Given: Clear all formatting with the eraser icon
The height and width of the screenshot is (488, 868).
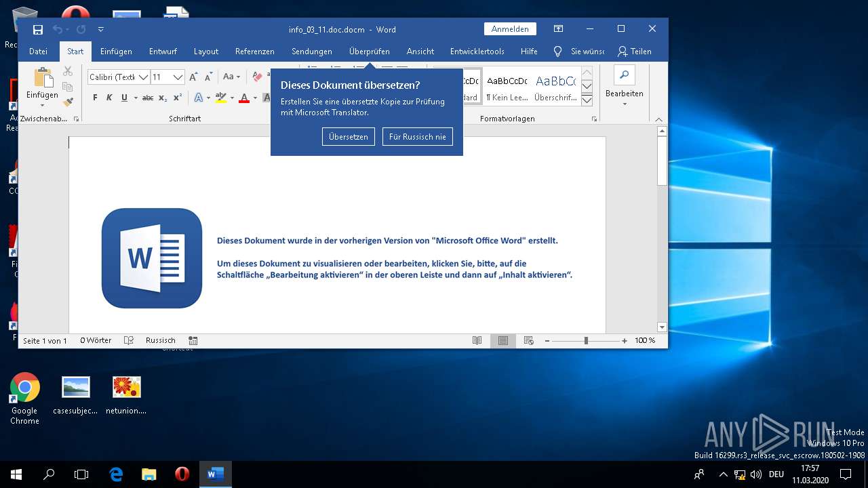Looking at the screenshot, I should point(257,77).
